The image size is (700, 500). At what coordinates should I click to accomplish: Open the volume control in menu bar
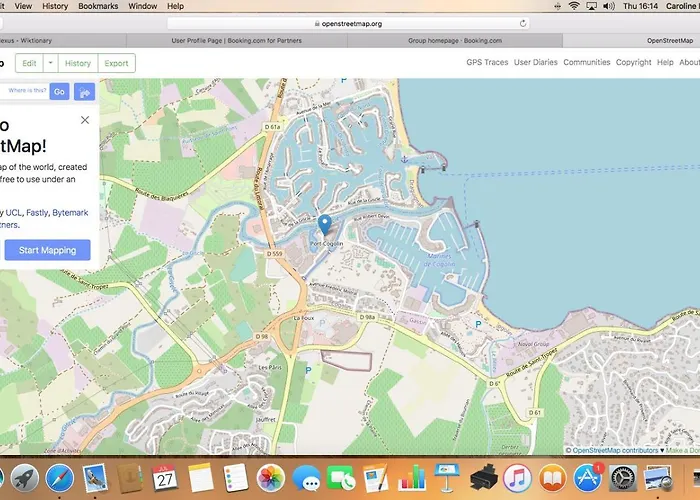tap(608, 6)
